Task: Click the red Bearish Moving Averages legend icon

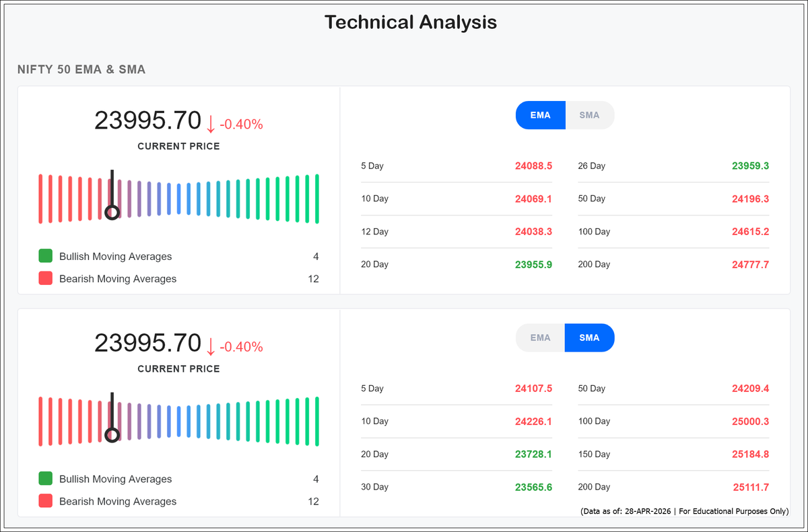Action: click(46, 278)
